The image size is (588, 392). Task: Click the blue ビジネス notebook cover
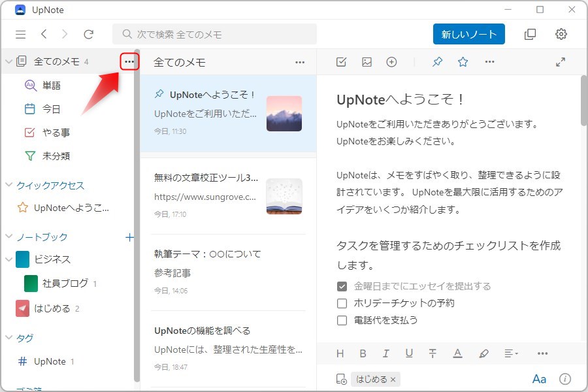pos(22,259)
